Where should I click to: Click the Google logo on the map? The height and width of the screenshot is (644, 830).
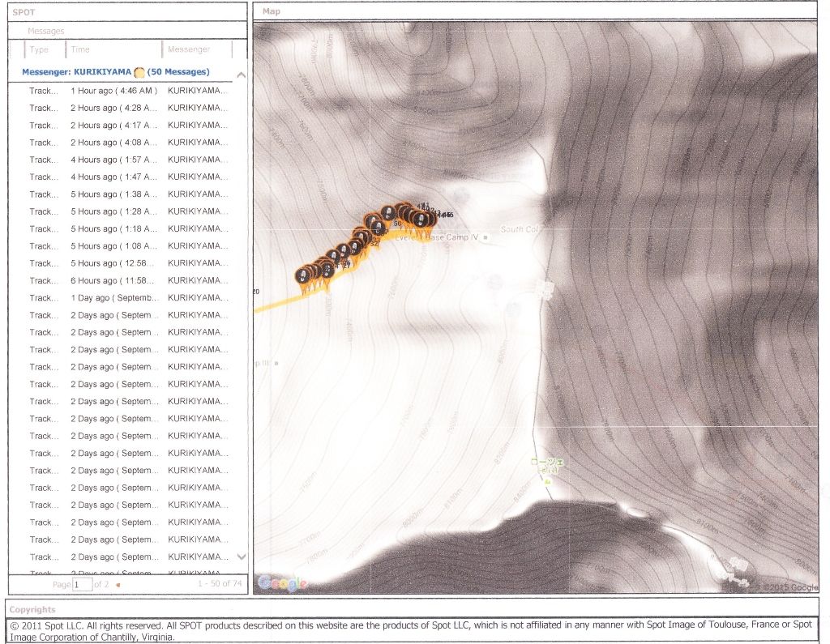[282, 583]
